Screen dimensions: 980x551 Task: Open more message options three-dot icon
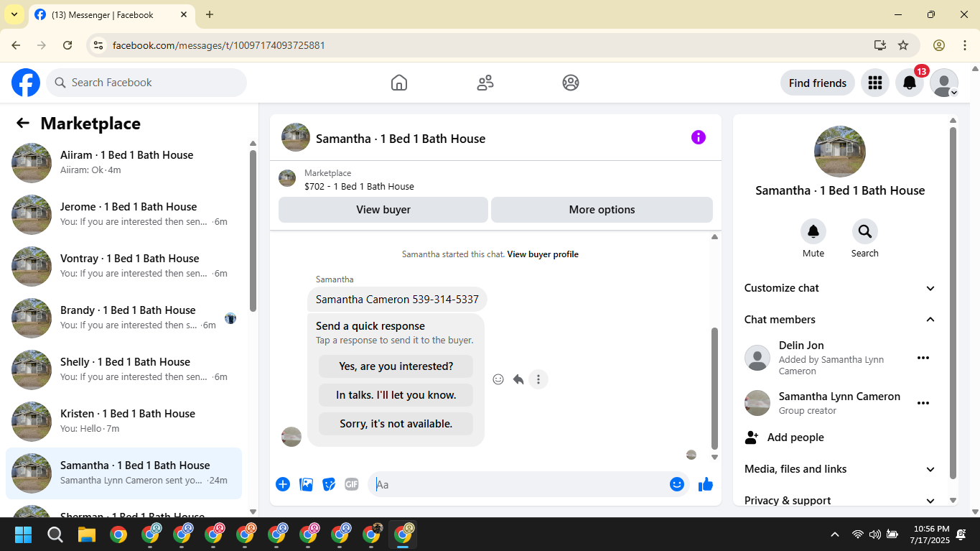(538, 379)
